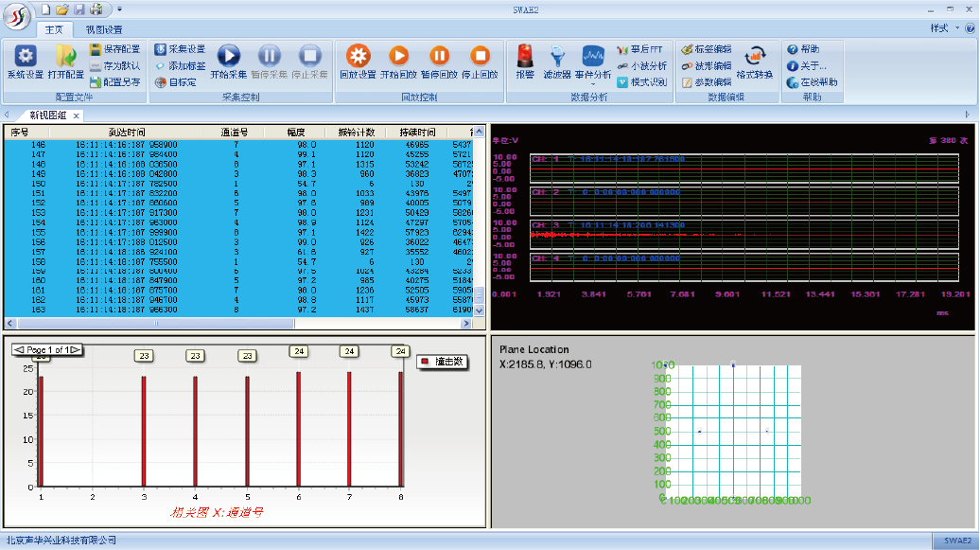Image resolution: width=980 pixels, height=550 pixels.
Task: Select 事后FFT analysis option
Action: click(640, 49)
